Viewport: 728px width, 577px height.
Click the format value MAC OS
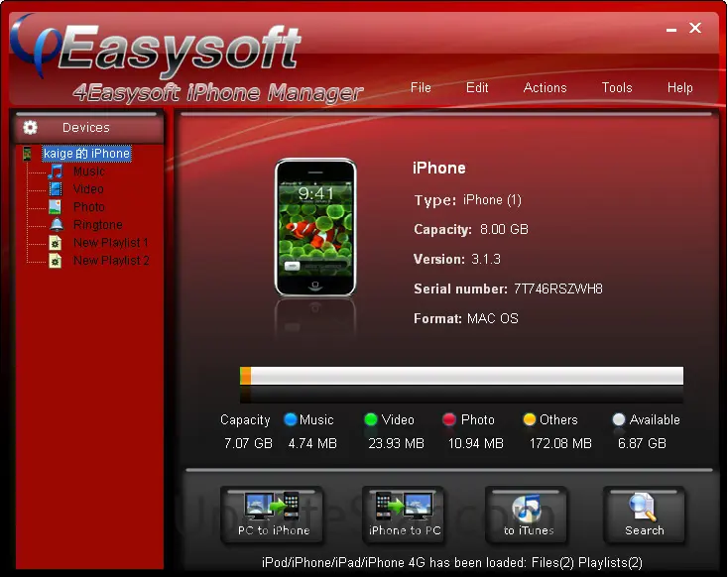coord(493,318)
